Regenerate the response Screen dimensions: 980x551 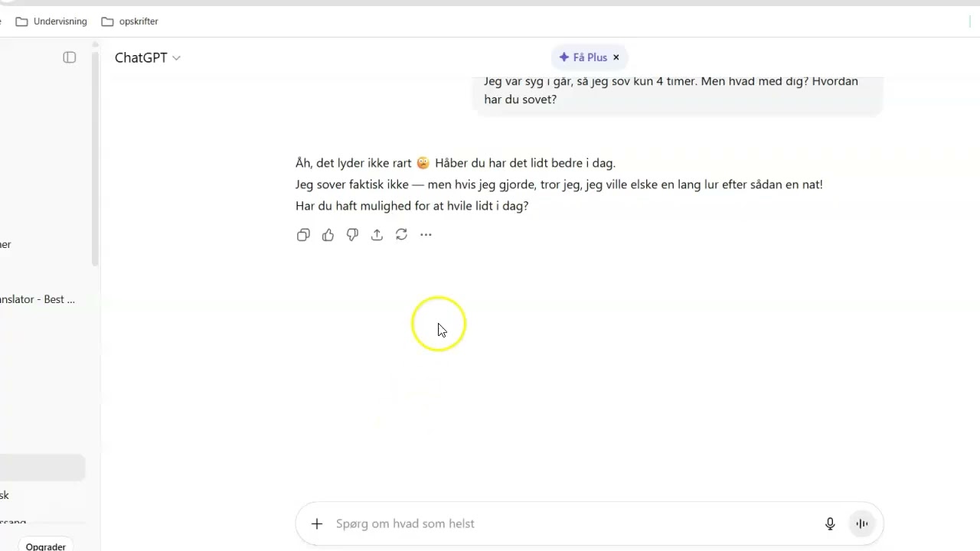pyautogui.click(x=401, y=235)
